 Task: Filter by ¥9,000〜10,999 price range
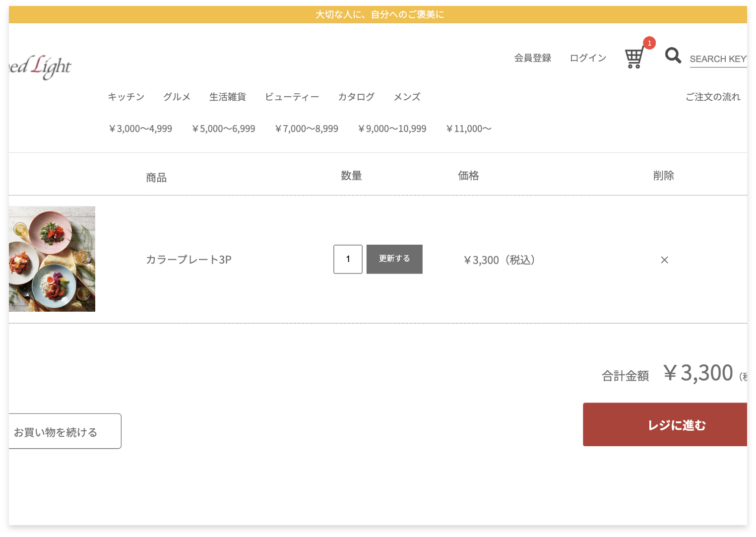tap(392, 129)
